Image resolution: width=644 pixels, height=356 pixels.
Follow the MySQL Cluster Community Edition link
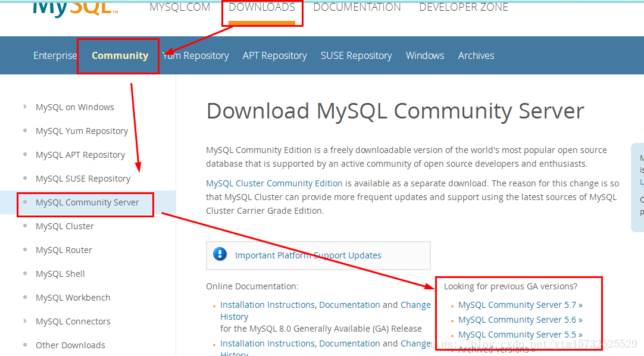pyautogui.click(x=274, y=183)
